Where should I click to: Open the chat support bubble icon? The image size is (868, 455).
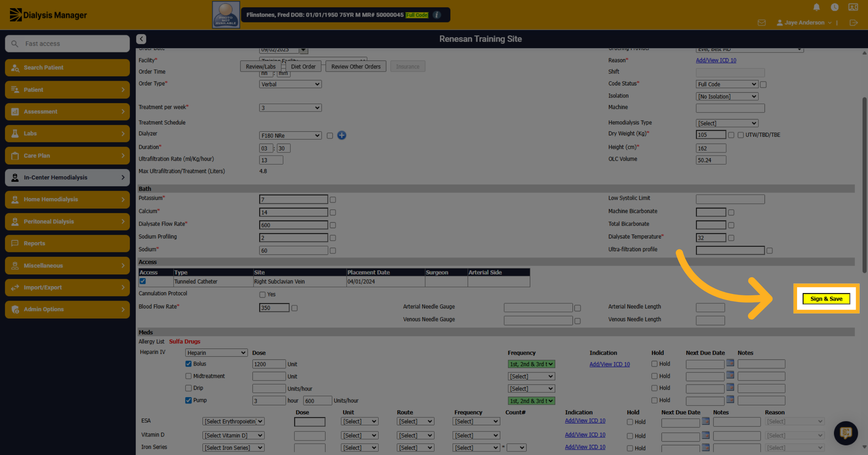coord(846,433)
